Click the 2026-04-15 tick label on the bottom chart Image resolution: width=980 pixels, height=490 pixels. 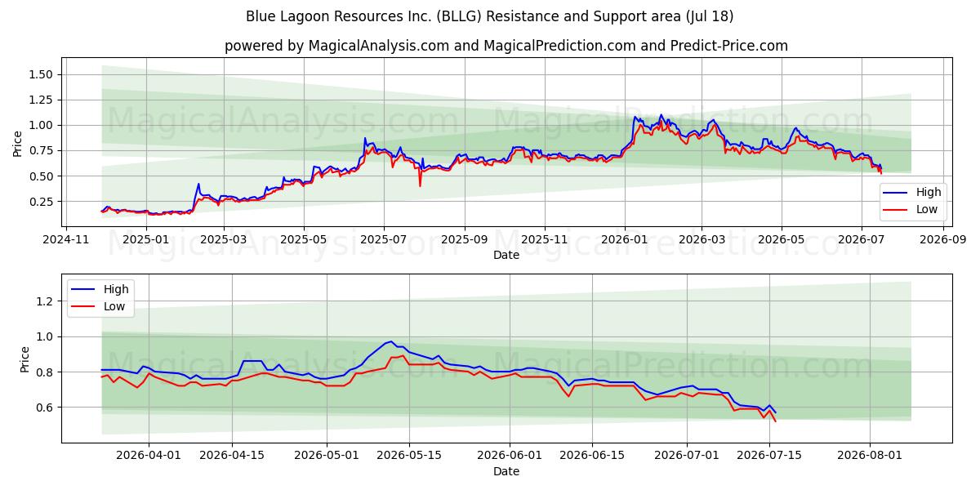232,457
